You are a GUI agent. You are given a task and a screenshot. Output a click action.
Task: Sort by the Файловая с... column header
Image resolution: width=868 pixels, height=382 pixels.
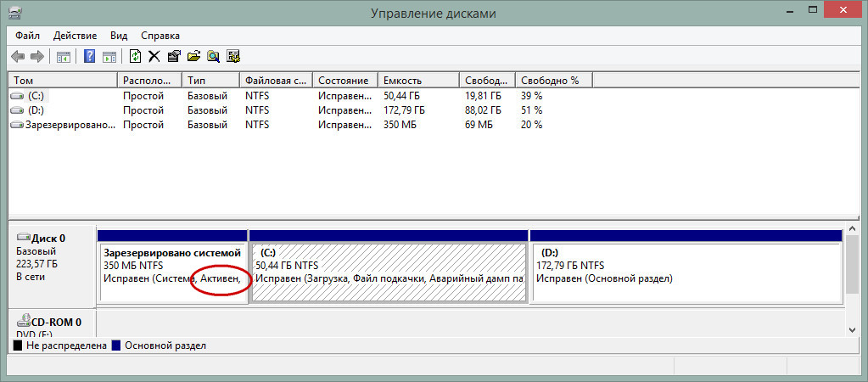277,81
